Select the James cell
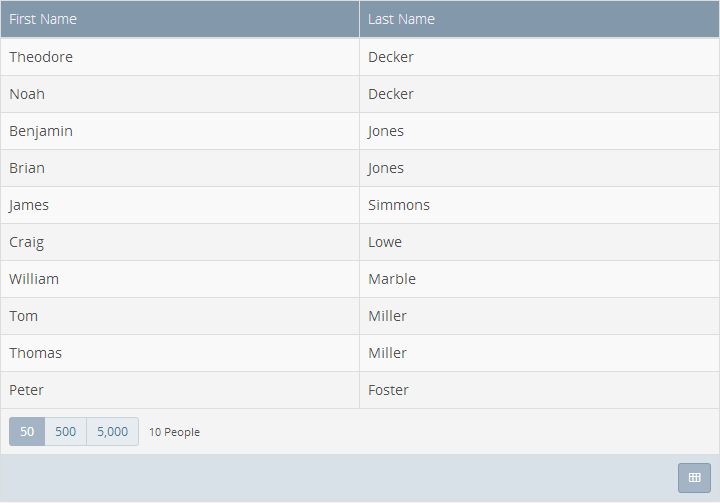 click(x=180, y=205)
